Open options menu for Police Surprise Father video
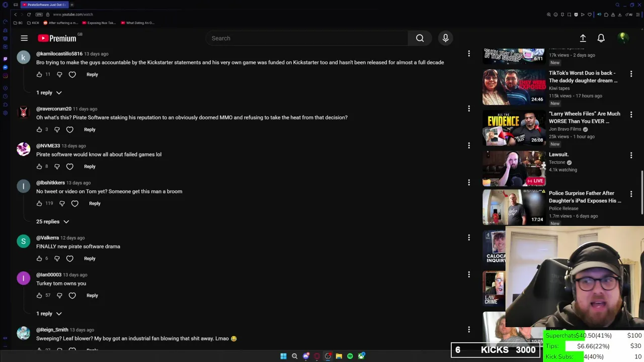The height and width of the screenshot is (362, 644). (x=631, y=194)
